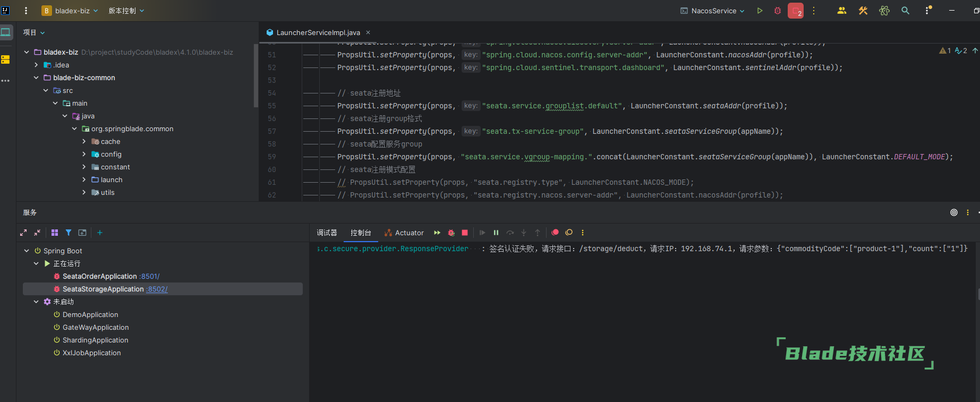Open debugger toolbar more options

(x=583, y=233)
